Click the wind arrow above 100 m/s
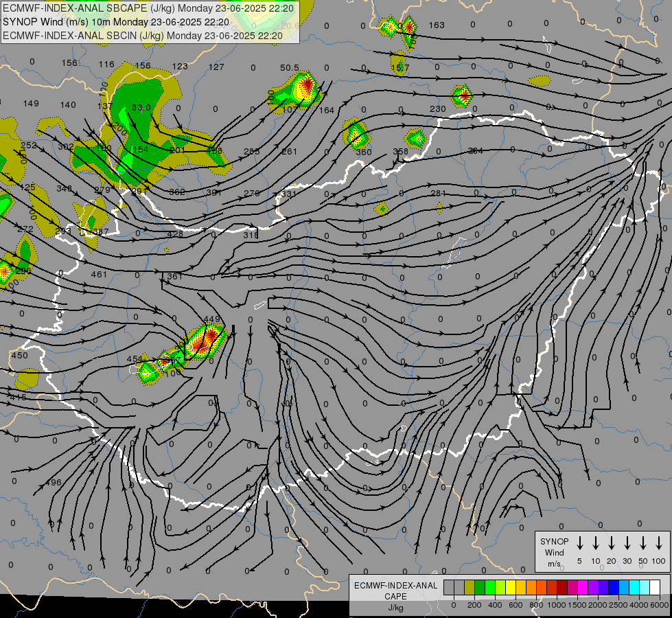672x618 pixels. [x=659, y=543]
